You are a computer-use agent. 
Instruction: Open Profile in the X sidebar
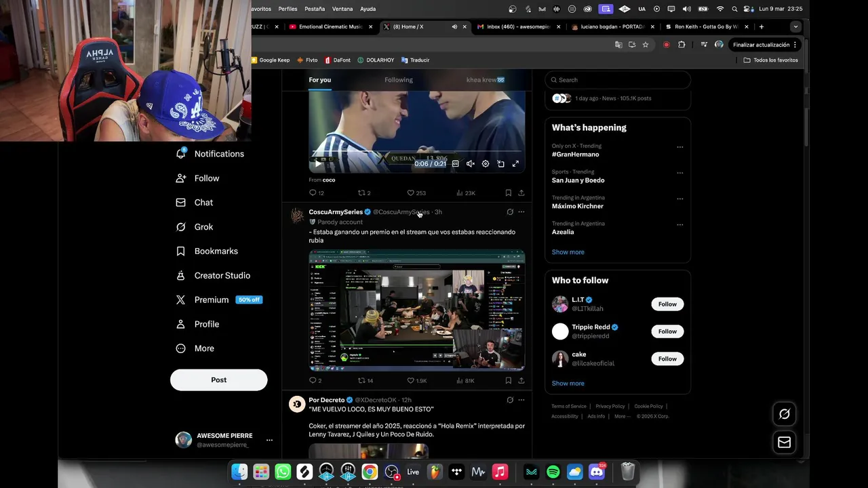click(197, 325)
